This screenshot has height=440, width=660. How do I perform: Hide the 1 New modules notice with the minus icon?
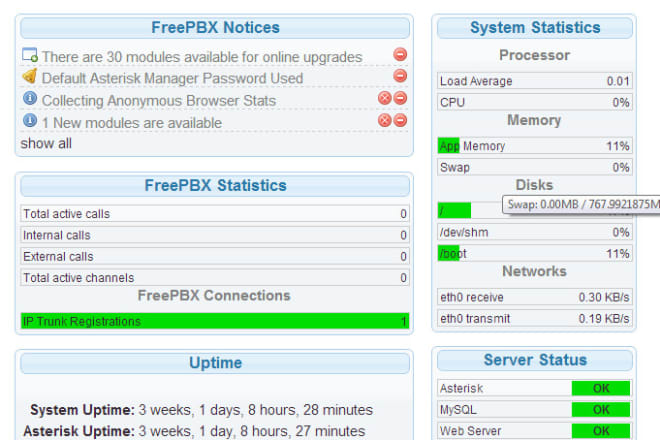click(400, 120)
